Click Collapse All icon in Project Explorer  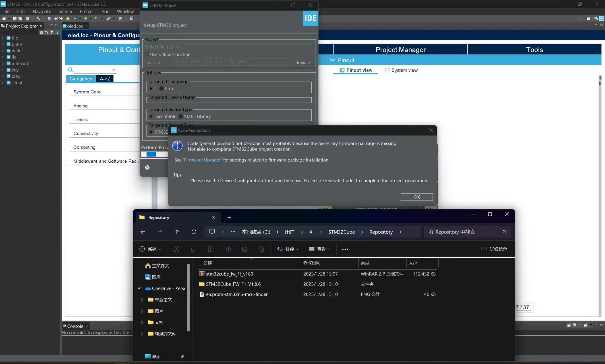click(x=41, y=32)
